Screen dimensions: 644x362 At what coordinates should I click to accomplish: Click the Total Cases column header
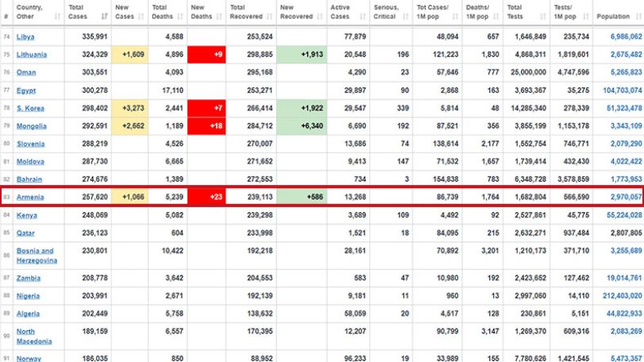87,12
